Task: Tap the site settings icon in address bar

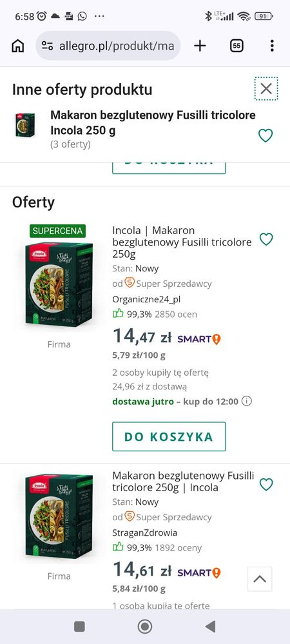Action: coord(48,46)
